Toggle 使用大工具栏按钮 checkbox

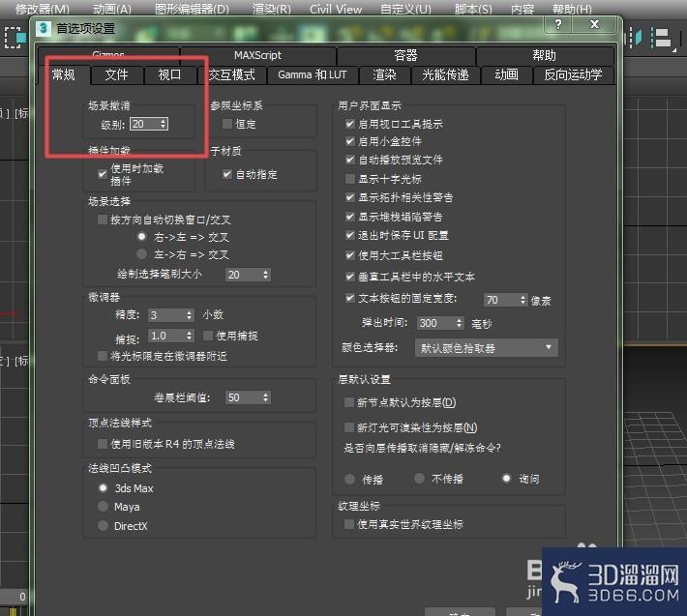pyautogui.click(x=350, y=255)
